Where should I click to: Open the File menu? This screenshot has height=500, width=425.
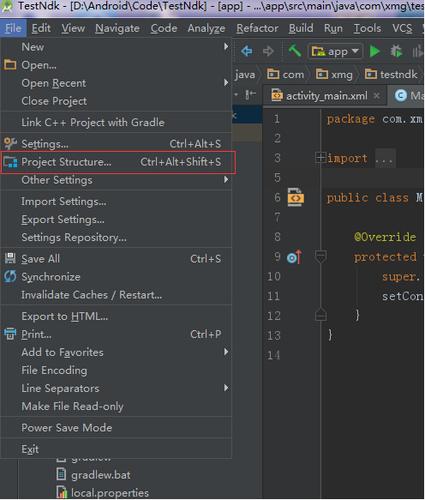click(13, 28)
